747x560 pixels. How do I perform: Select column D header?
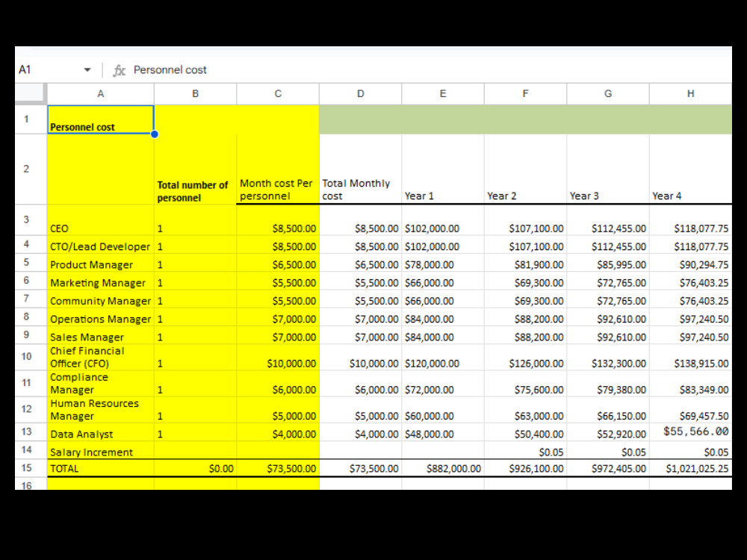(360, 94)
